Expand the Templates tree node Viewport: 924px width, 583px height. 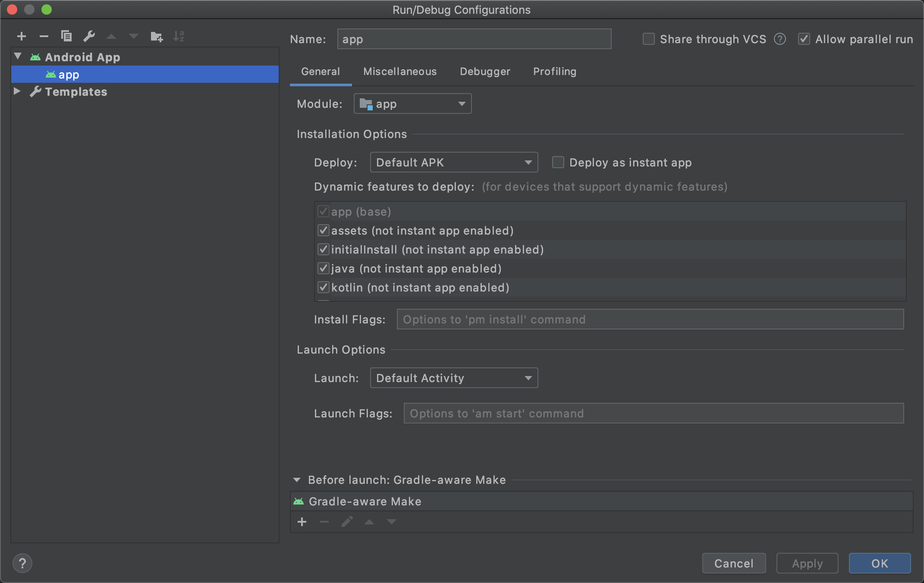[17, 91]
